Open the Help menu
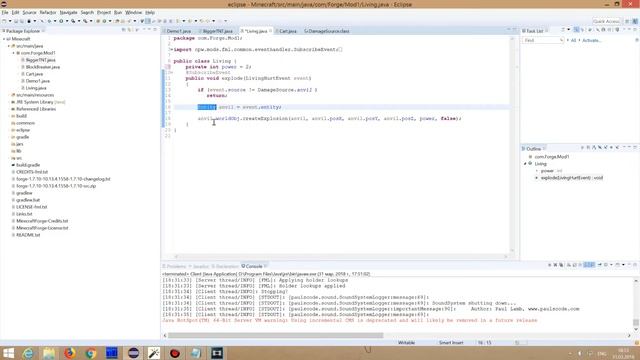This screenshot has width=640, height=360. tap(150, 13)
